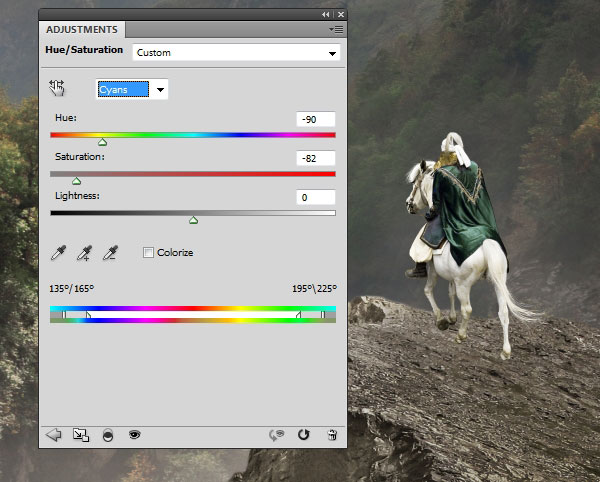
Task: Clip adjustment to layer below icon
Action: (108, 435)
